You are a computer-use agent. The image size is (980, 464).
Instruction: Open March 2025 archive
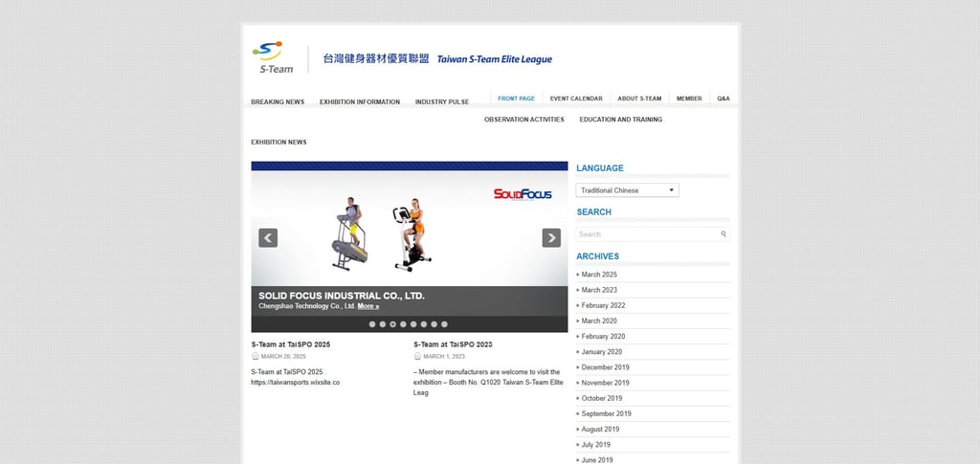tap(599, 275)
